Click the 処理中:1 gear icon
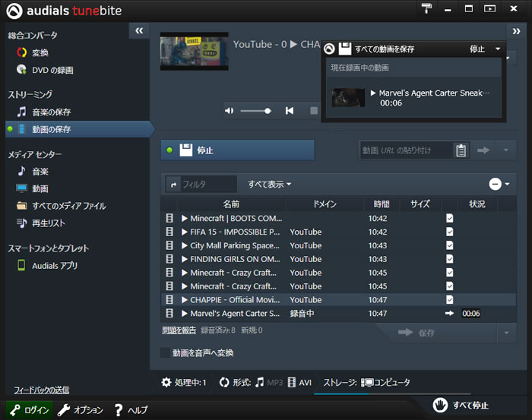 166,382
